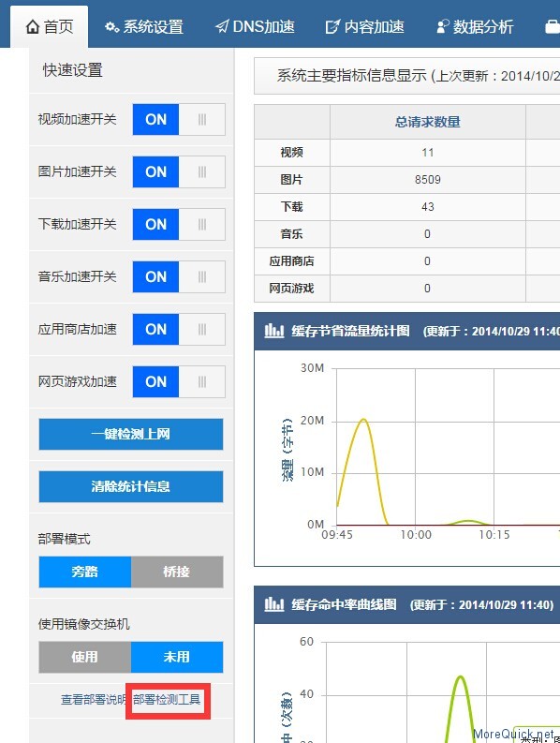Viewport: 560px width, 743px height.
Task: Click the 8509 request count cell
Action: click(427, 180)
